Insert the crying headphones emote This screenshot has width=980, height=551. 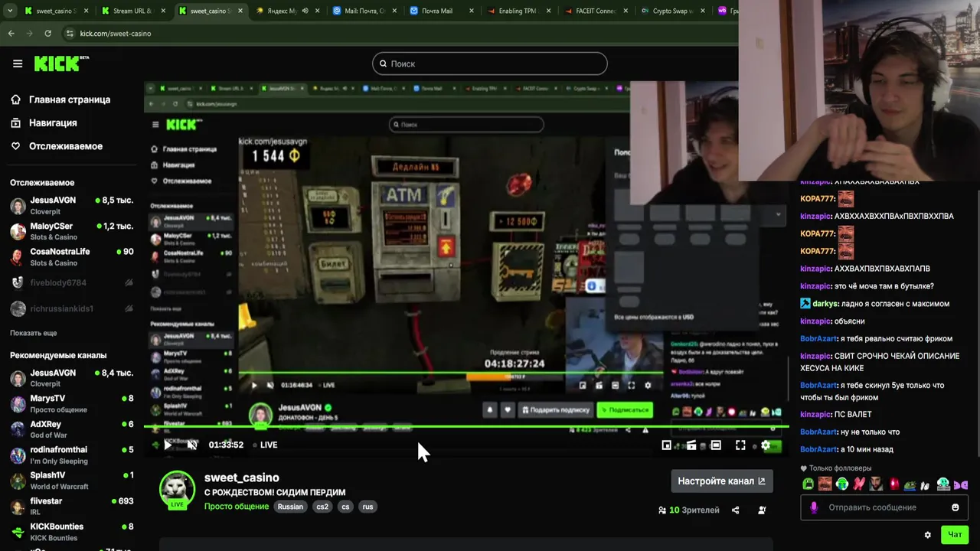pyautogui.click(x=842, y=484)
